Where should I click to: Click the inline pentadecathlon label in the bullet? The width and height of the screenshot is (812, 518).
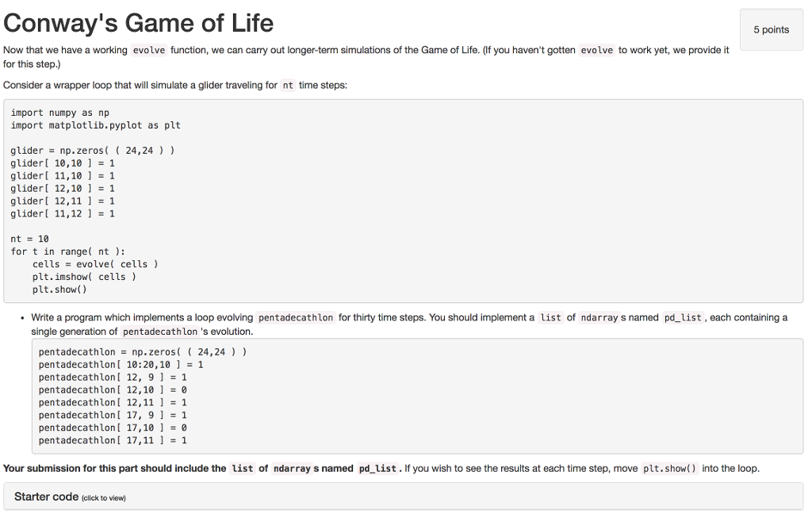[x=296, y=317]
